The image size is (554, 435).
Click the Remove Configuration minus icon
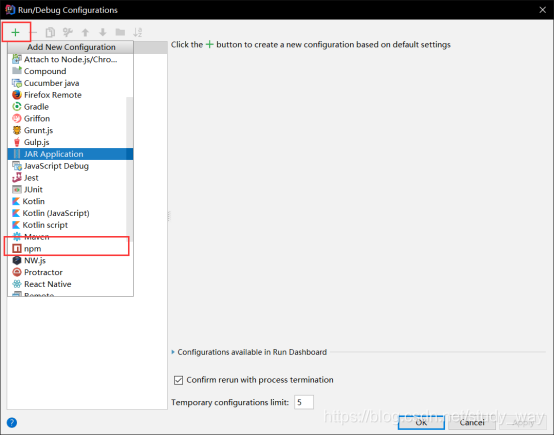33,33
